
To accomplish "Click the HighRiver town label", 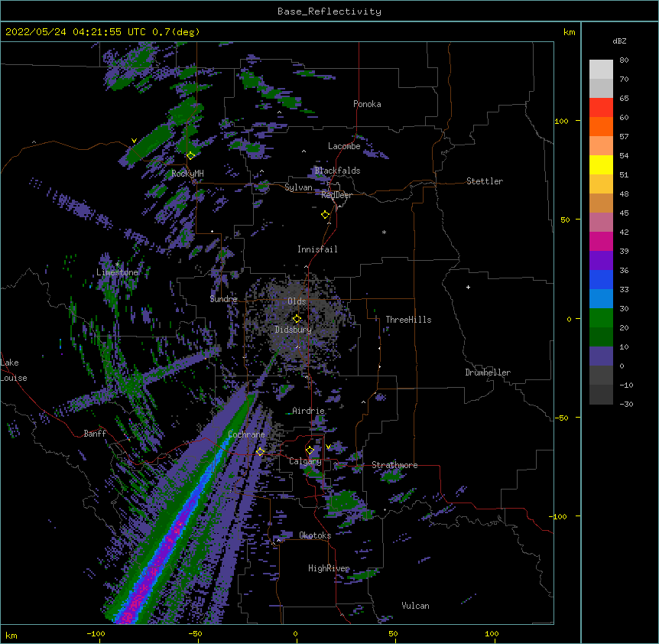I will (329, 568).
